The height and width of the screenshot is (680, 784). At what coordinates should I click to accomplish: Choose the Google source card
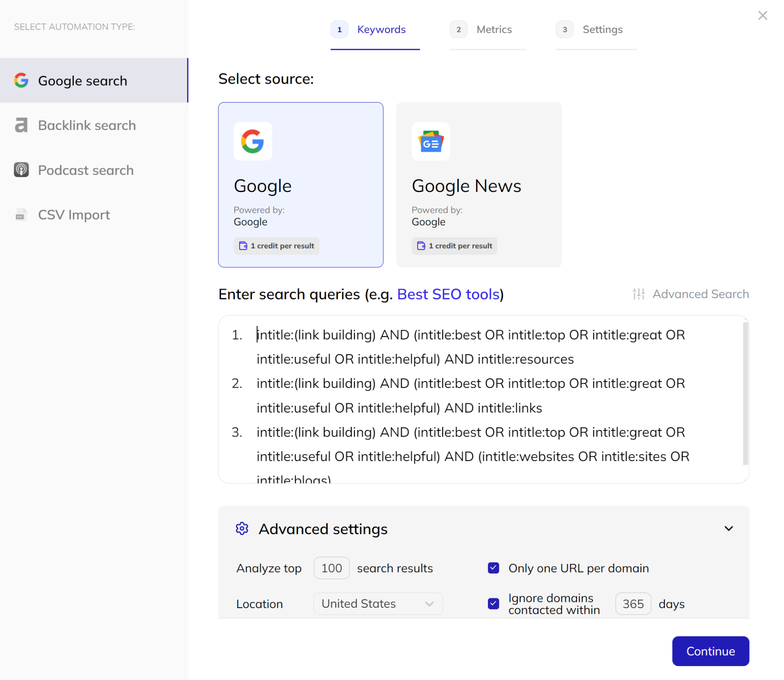(301, 185)
